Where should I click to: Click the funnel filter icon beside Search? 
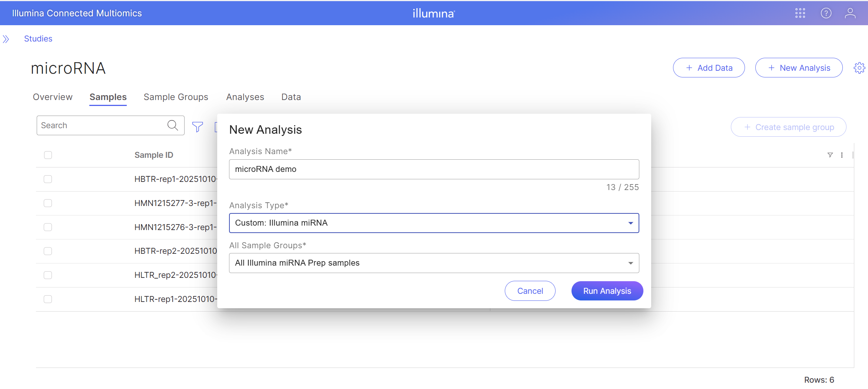[x=198, y=127]
